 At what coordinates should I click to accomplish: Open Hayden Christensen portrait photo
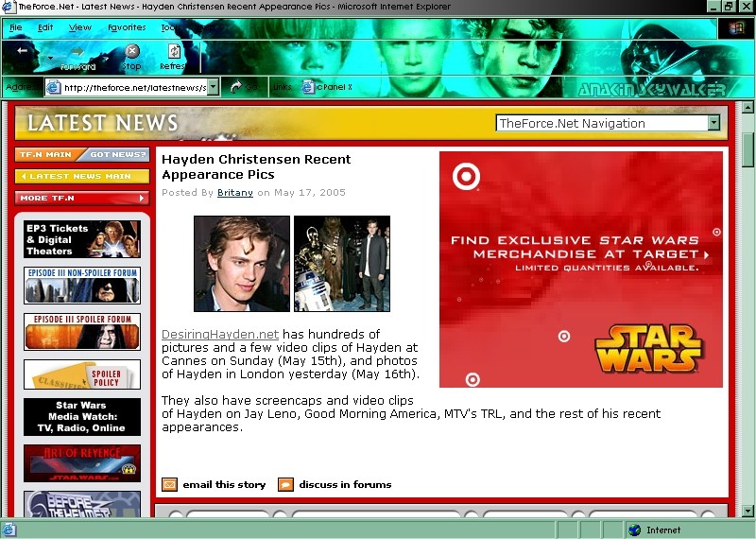(242, 264)
